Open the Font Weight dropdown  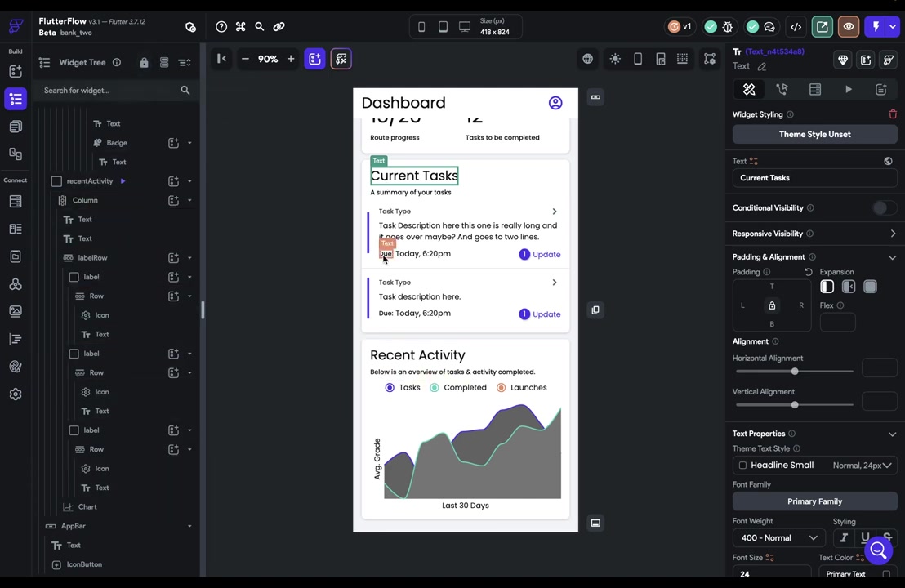[x=778, y=538]
